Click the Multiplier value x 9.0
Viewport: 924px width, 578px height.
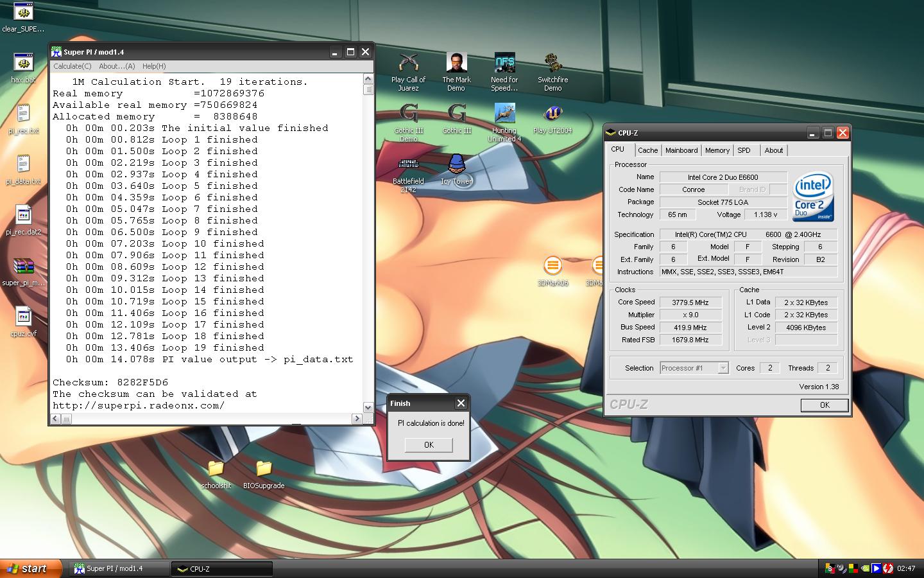pos(690,315)
